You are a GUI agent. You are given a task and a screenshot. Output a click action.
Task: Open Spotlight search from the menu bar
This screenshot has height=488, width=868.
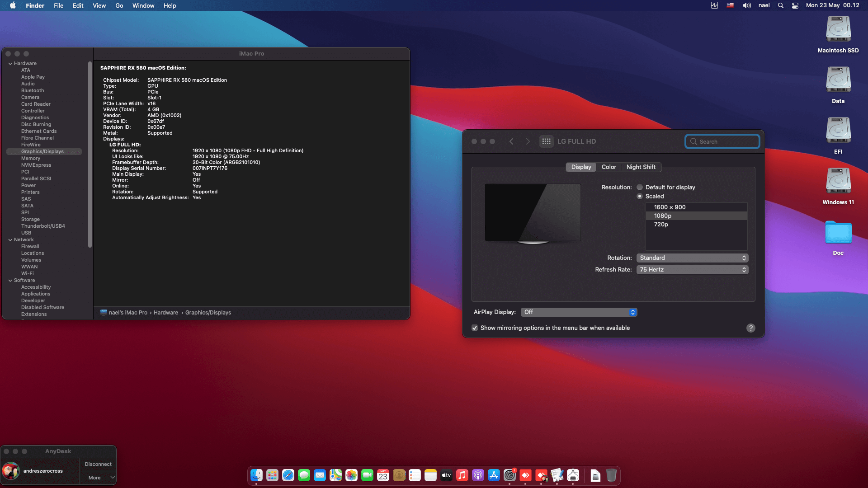[x=780, y=5]
